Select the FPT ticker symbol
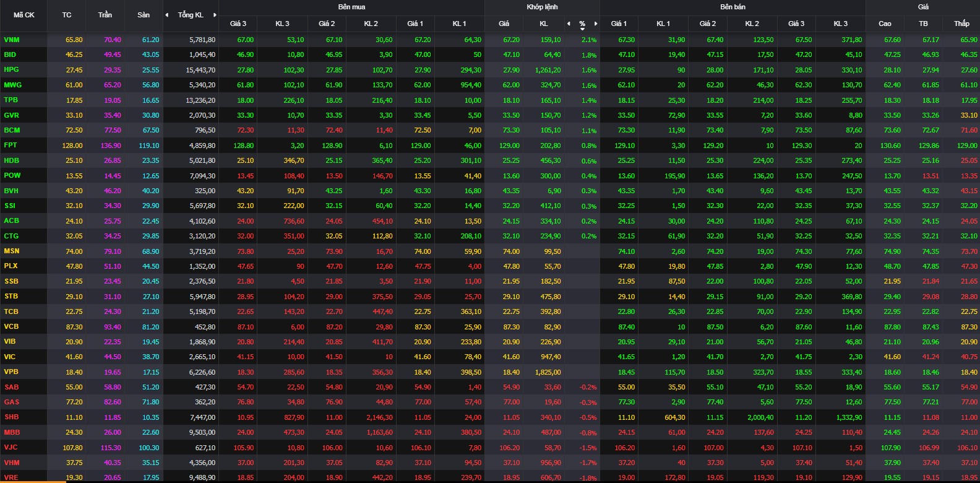 (11, 145)
